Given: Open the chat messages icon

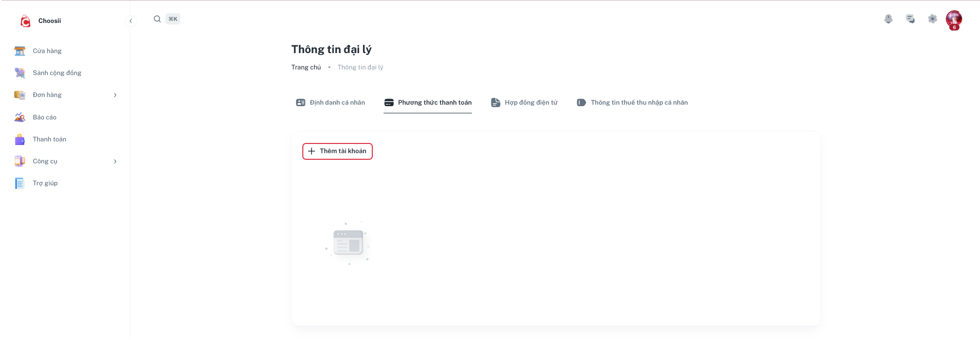Looking at the screenshot, I should [x=910, y=19].
